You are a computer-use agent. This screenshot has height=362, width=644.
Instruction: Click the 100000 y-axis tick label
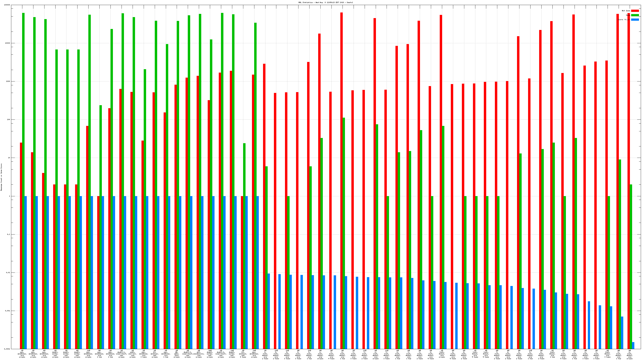(x=7, y=5)
